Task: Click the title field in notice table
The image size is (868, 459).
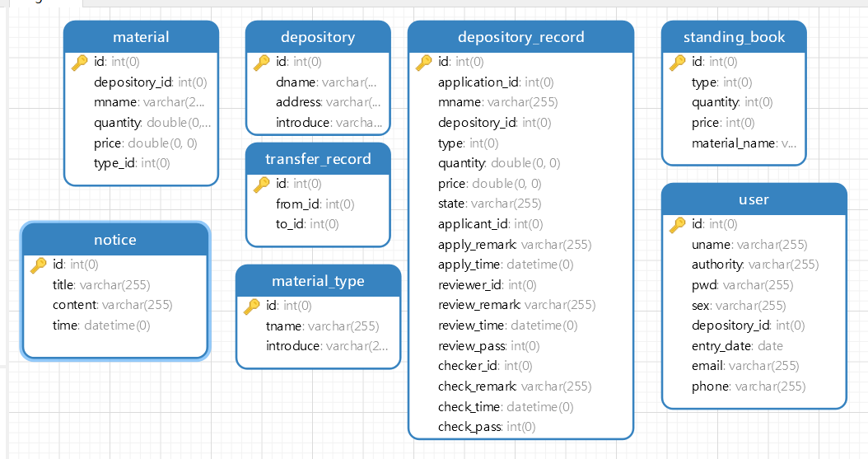Action: coord(101,285)
